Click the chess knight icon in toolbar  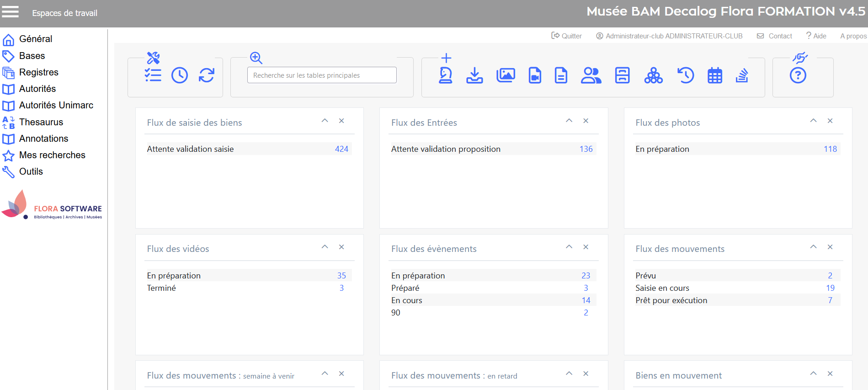click(446, 75)
